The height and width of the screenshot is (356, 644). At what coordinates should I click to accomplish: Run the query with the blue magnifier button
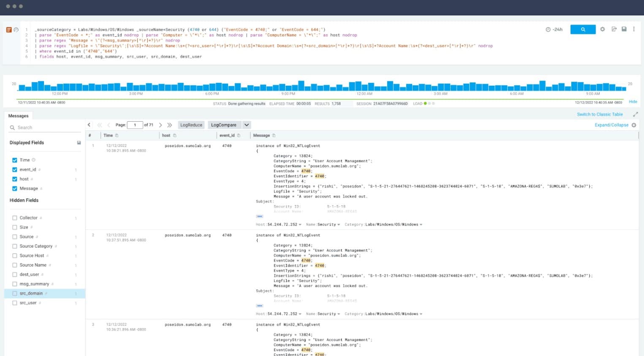[x=582, y=29]
